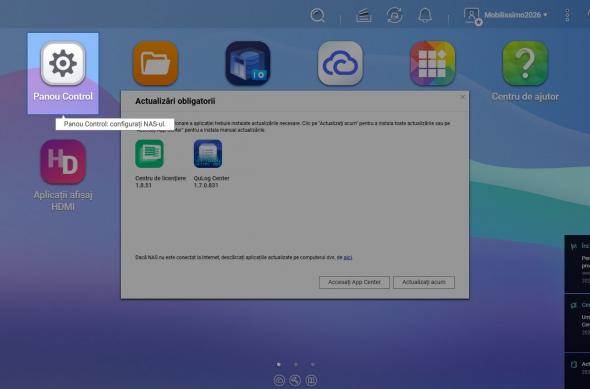This screenshot has height=389, width=590.
Task: Open the three-dots more options menu
Action: pyautogui.click(x=567, y=15)
